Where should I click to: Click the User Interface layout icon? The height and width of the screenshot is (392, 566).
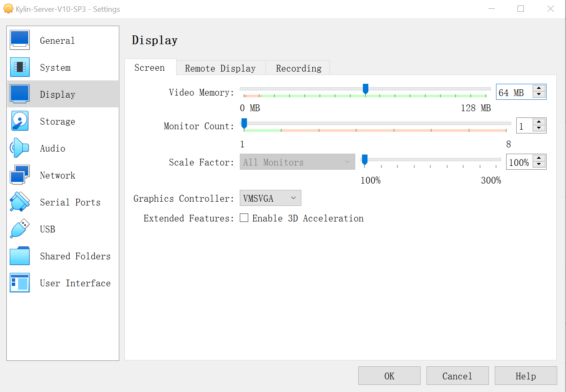20,283
